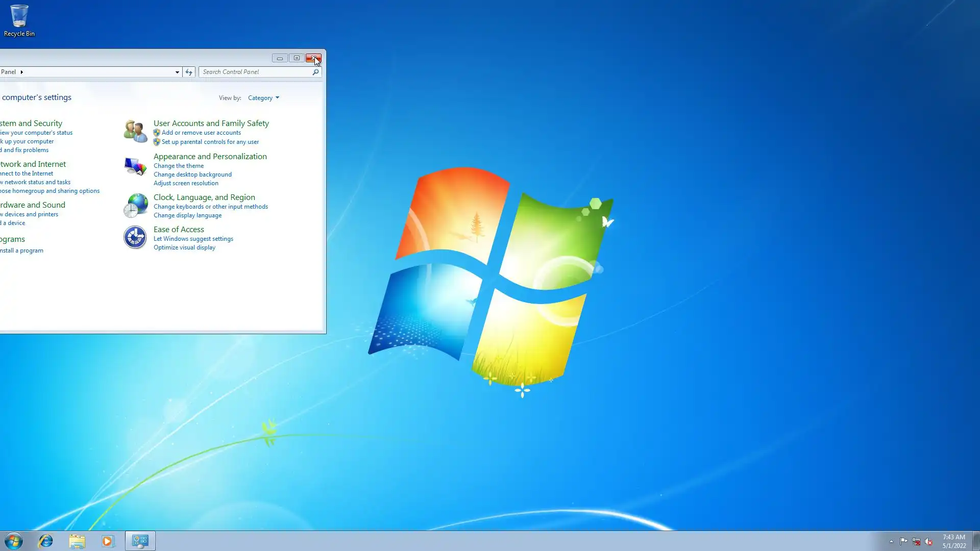Show hidden system tray icons

891,541
